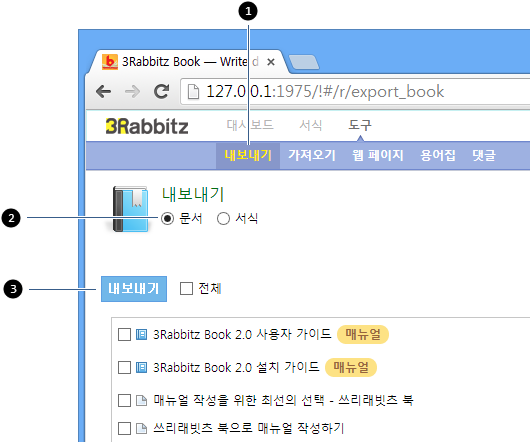Open a new browser tab
This screenshot has height=443, width=531.
coord(304,62)
